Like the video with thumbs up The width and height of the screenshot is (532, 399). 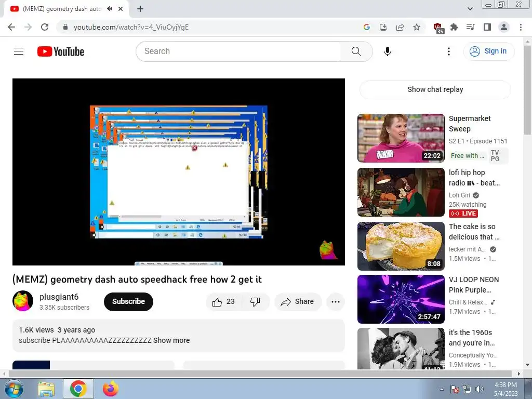(x=224, y=302)
